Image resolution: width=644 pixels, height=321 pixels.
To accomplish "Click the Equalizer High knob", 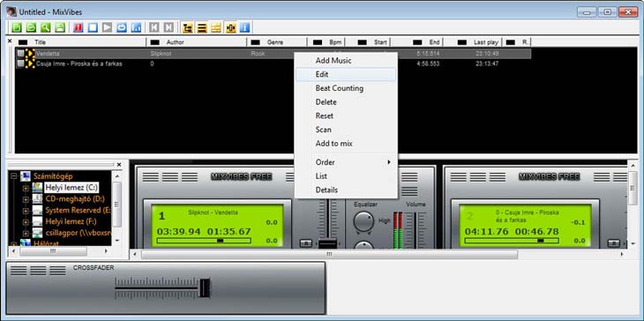I will pos(363,220).
